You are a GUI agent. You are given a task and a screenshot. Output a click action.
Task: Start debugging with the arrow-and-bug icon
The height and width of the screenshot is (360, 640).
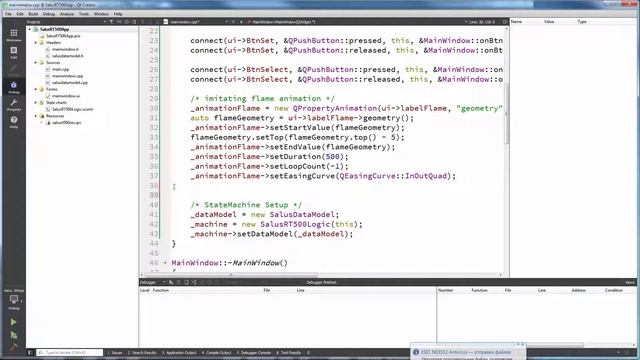pos(13,335)
